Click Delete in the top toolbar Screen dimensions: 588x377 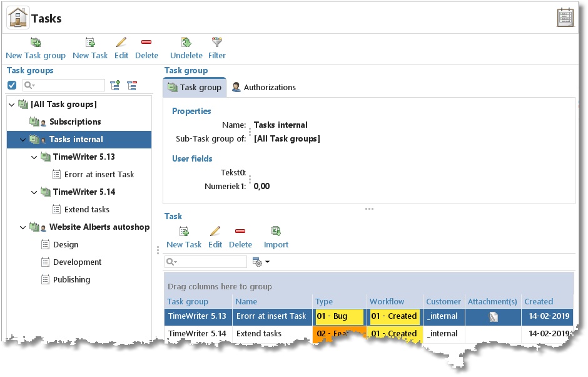146,49
